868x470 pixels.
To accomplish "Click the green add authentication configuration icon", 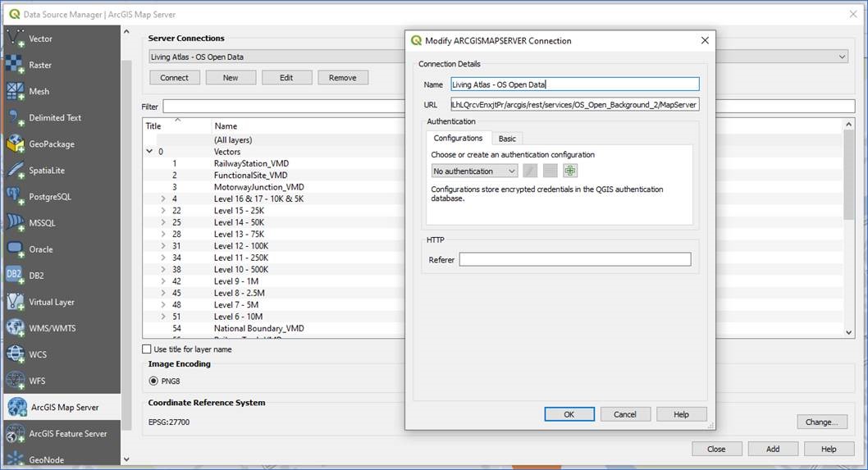I will (x=570, y=171).
